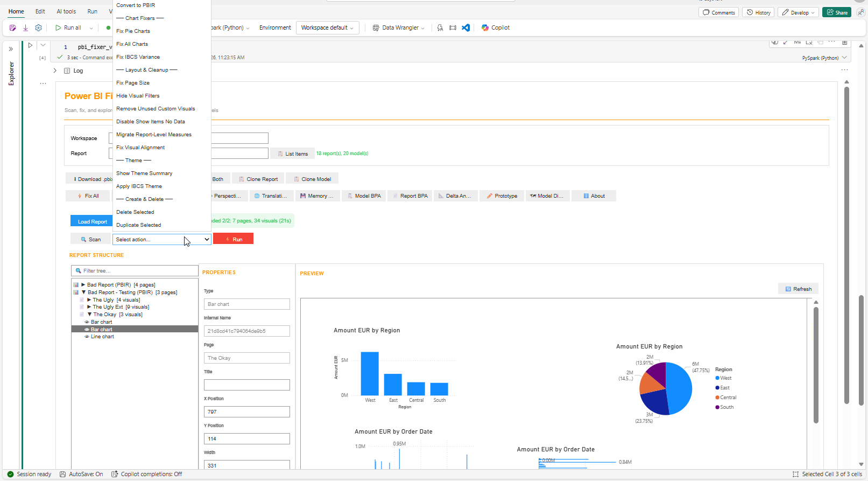The height and width of the screenshot is (481, 868).
Task: Open the Run ribbon tab
Action: point(93,11)
